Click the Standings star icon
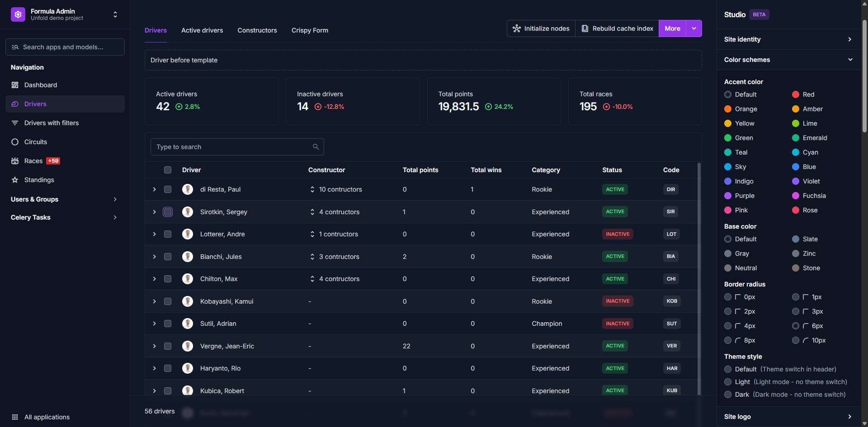This screenshot has width=868, height=427. (15, 180)
